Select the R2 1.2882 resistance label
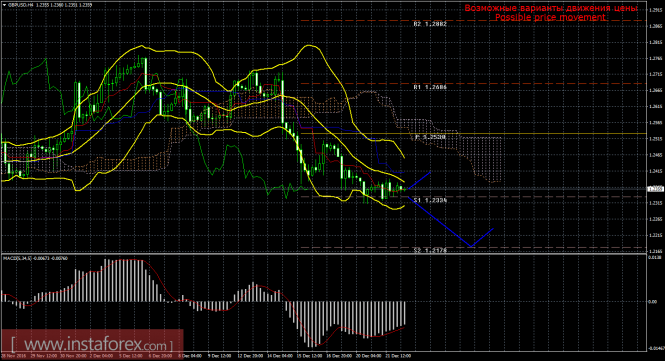The image size is (665, 361). [430, 24]
